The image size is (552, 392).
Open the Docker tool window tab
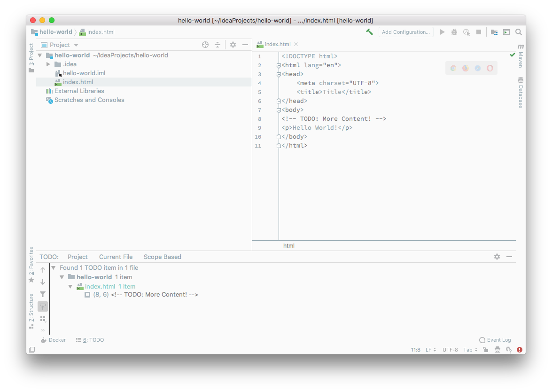(x=53, y=340)
